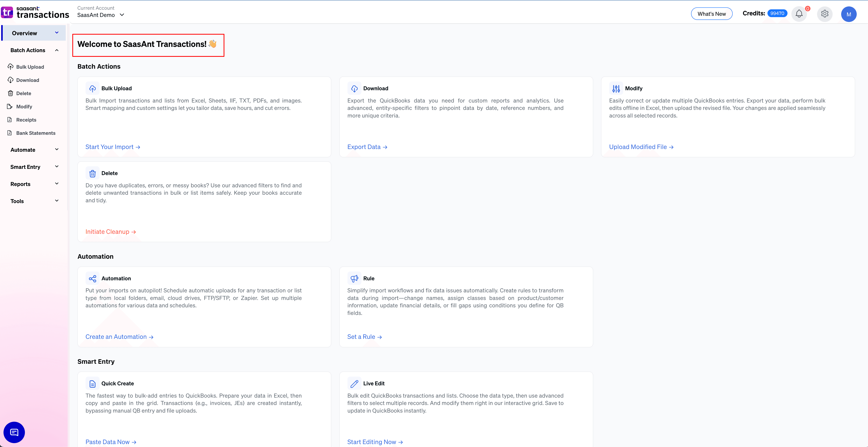Screen dimensions: 868x447
Task: Click the Start Your Import link
Action: coord(113,147)
